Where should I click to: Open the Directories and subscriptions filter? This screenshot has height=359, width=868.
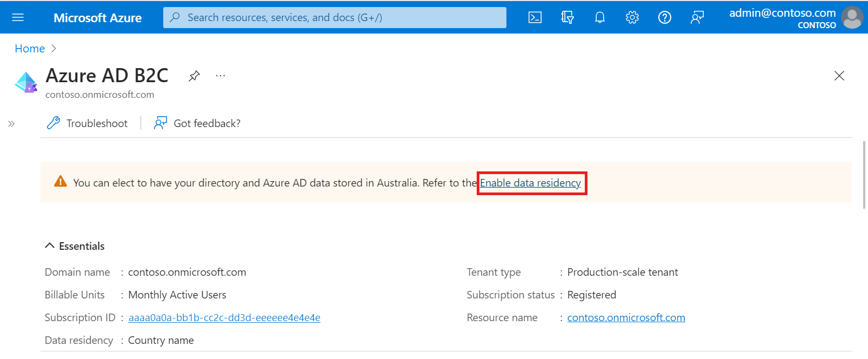pos(567,17)
